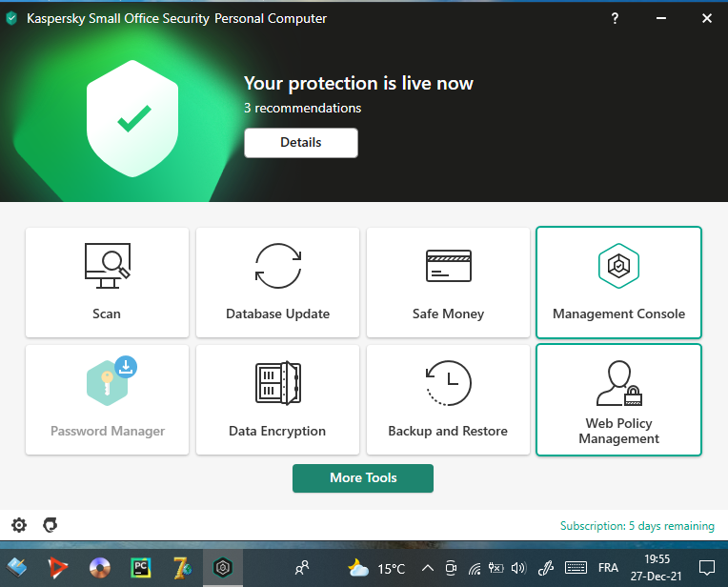The height and width of the screenshot is (587, 728).
Task: Click the volume speaker tray icon
Action: click(518, 568)
